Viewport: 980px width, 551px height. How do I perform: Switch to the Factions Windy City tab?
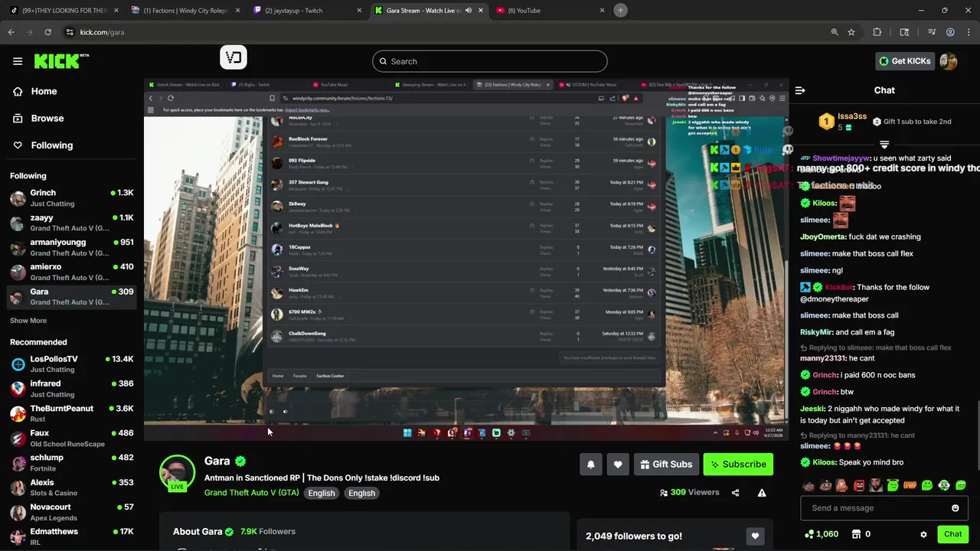[x=187, y=10]
